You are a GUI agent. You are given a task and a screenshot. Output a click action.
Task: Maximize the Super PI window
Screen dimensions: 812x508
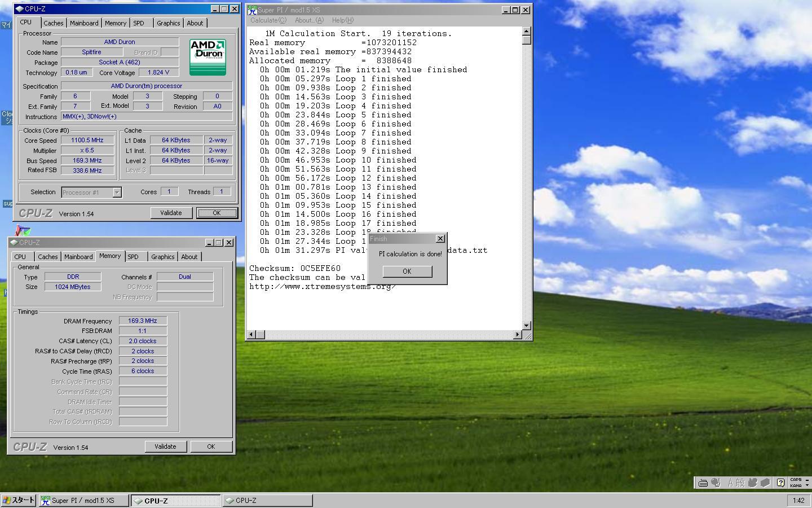(515, 10)
